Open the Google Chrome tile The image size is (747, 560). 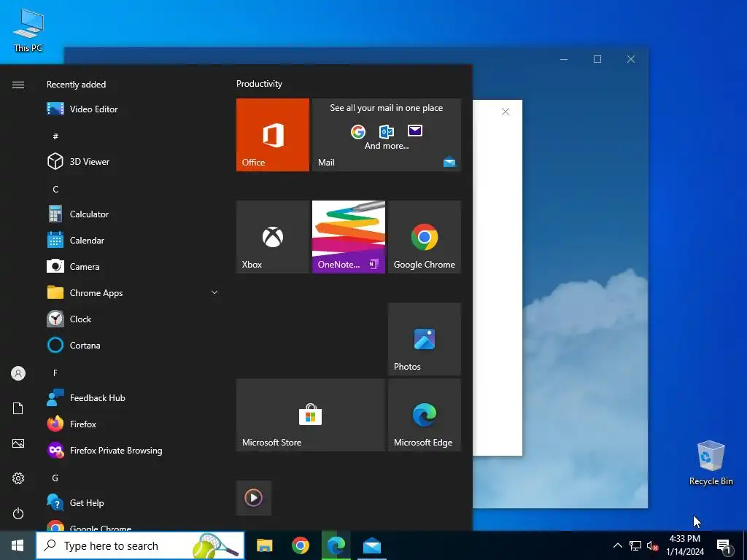coord(425,237)
